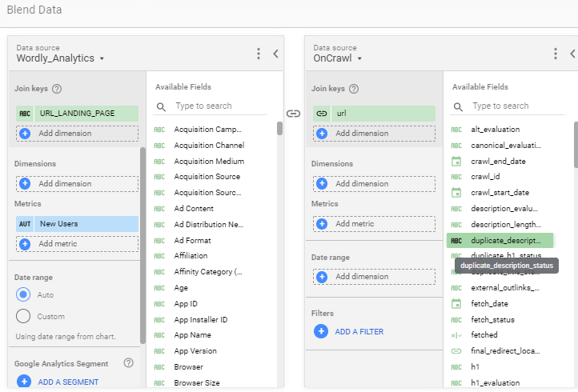The width and height of the screenshot is (578, 392).
Task: Click calendar icon of crawl_start_date
Action: pos(456,193)
